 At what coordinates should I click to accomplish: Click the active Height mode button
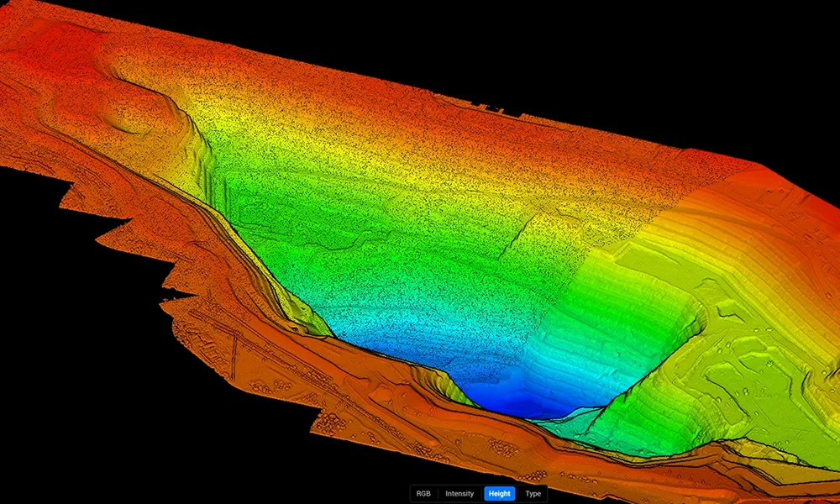pyautogui.click(x=499, y=493)
